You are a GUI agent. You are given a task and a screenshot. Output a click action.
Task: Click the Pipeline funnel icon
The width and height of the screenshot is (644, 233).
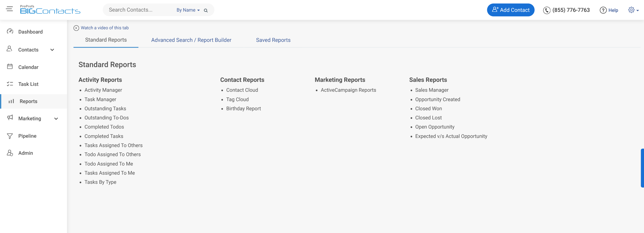click(10, 136)
